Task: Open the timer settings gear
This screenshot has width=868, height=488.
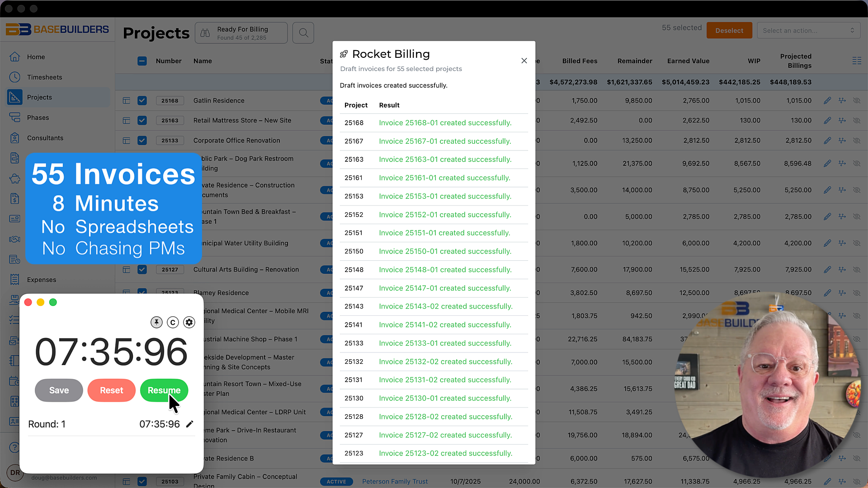Action: [x=189, y=322]
